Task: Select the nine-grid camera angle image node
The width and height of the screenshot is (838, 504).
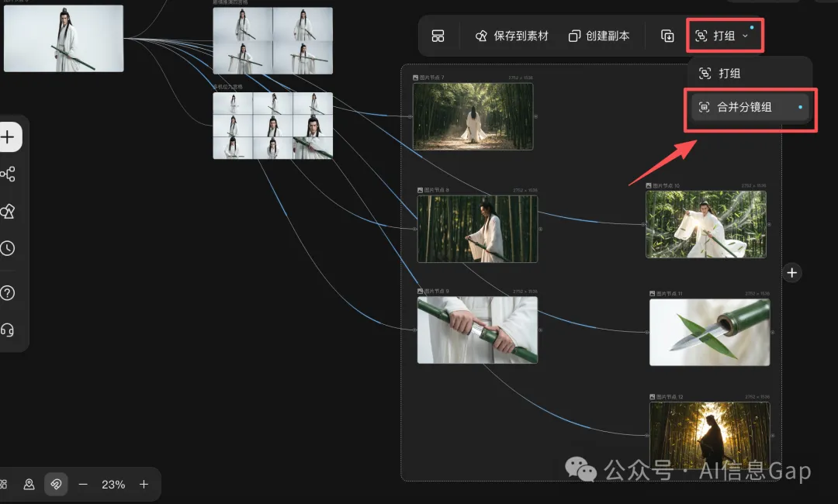Action: click(x=272, y=126)
